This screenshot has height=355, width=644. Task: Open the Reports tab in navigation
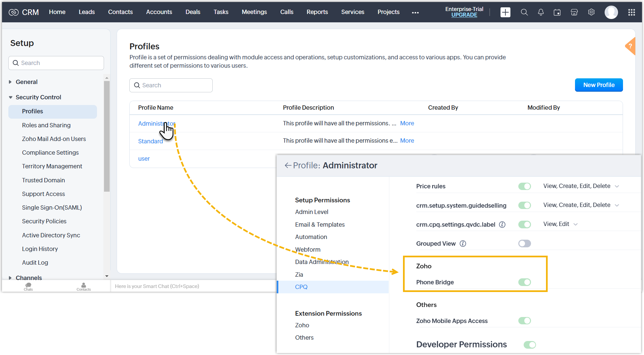(x=317, y=12)
